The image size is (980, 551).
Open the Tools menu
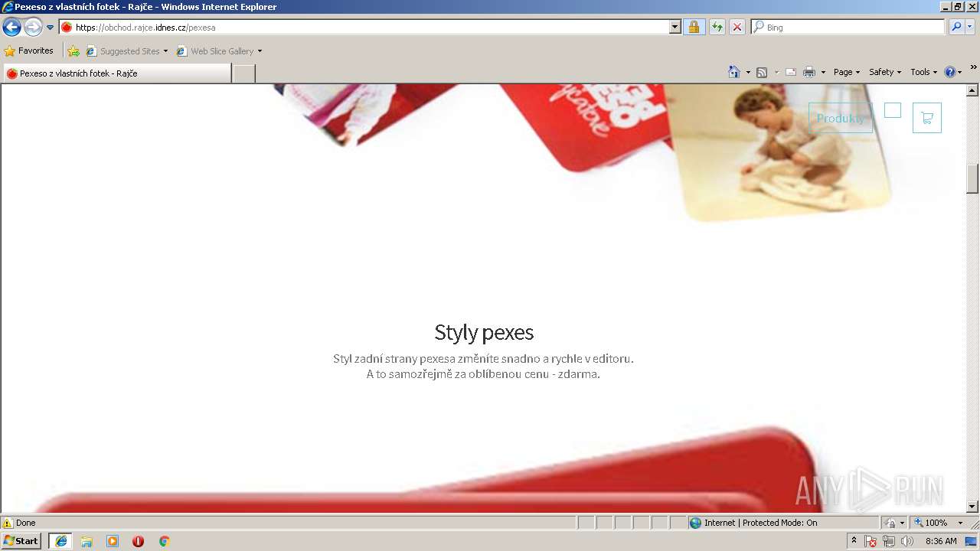click(923, 72)
